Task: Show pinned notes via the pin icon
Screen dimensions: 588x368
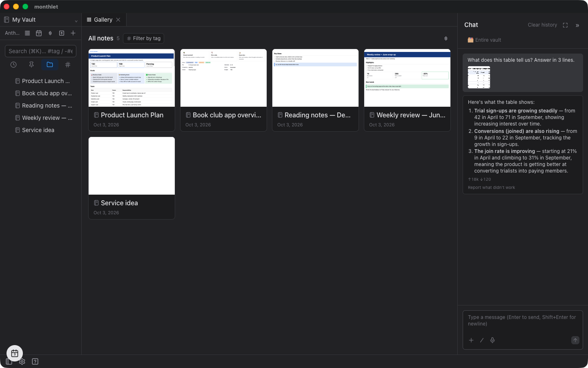Action: [x=31, y=65]
